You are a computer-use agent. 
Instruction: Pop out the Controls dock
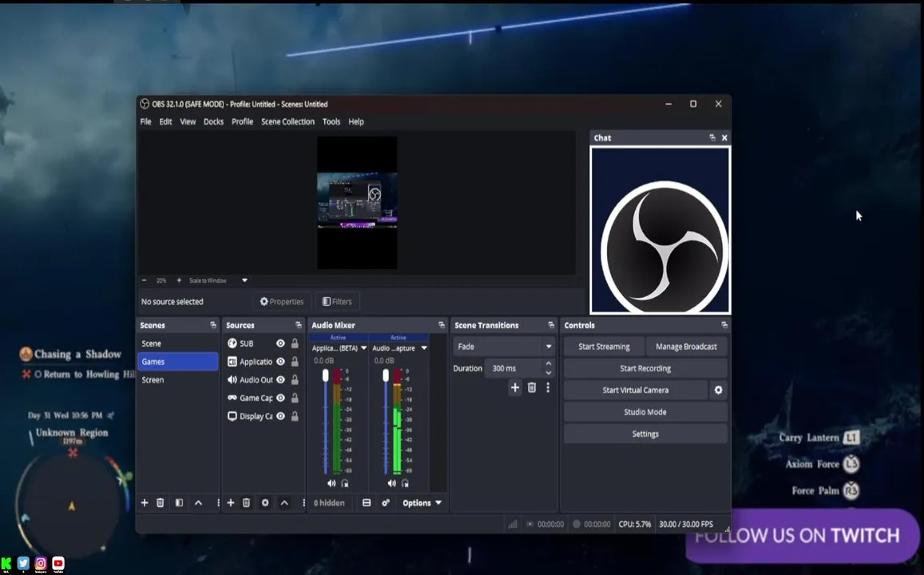click(x=724, y=325)
